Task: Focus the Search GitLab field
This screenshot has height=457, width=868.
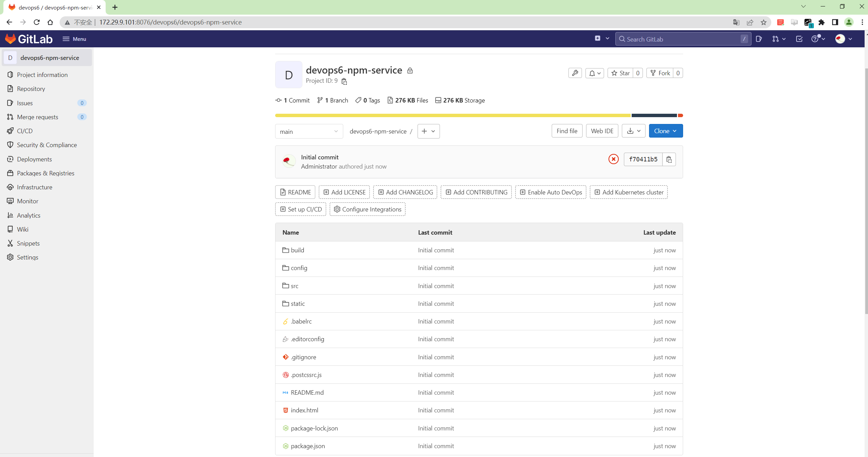Action: [683, 39]
